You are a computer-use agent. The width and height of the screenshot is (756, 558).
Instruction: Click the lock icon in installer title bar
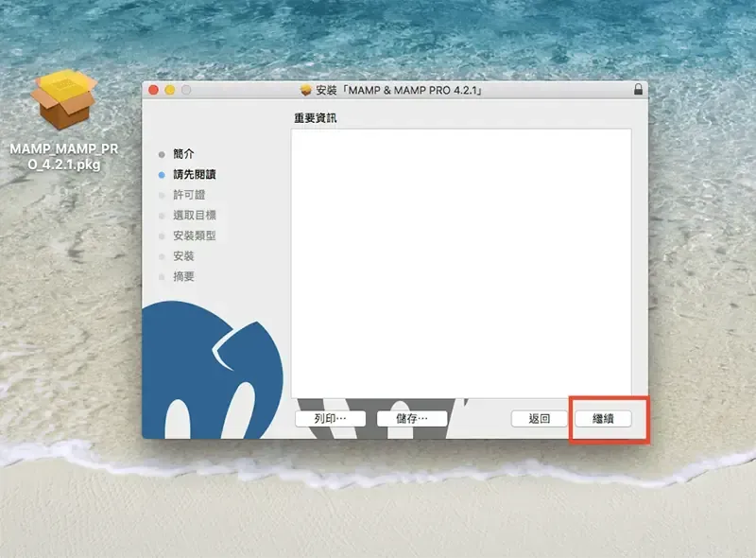click(x=638, y=89)
